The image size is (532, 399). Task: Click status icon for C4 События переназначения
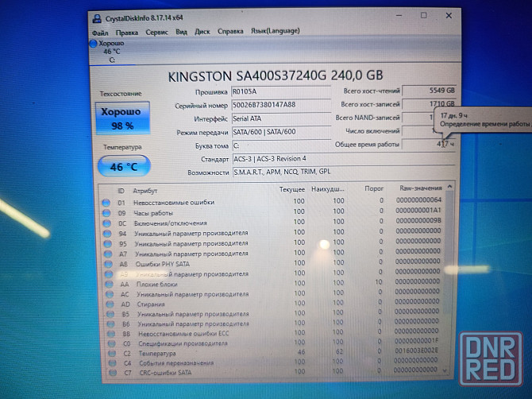pos(112,363)
